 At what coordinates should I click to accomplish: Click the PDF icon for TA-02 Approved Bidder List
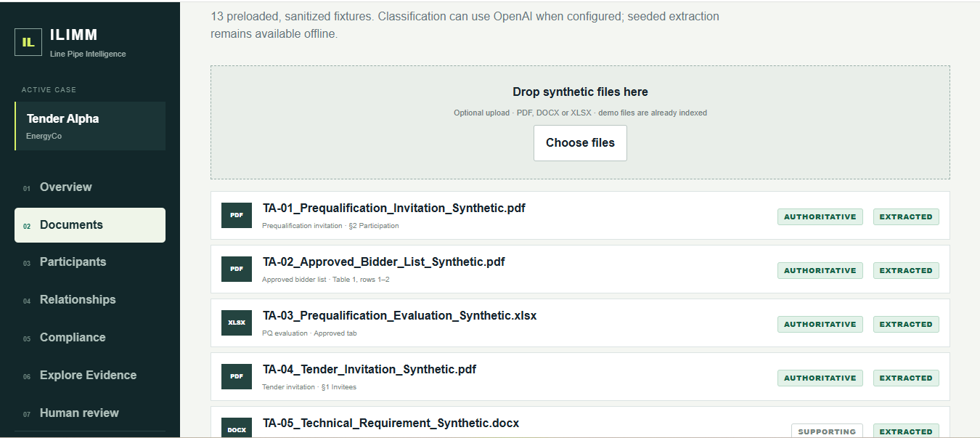(x=237, y=269)
